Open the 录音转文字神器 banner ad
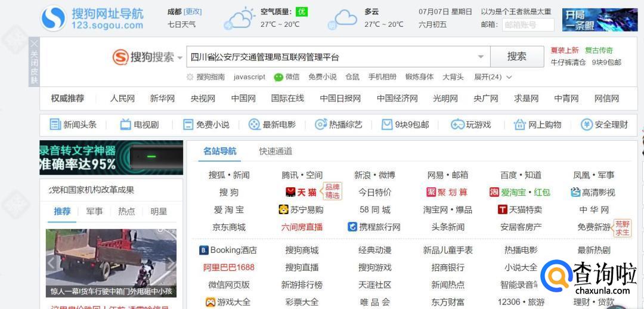The width and height of the screenshot is (644, 309). 112,158
